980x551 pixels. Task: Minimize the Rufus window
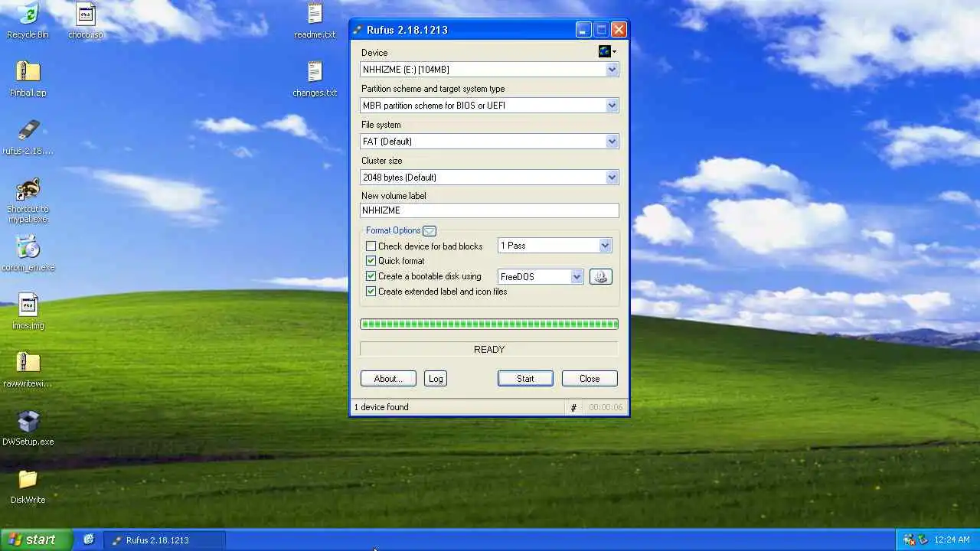point(583,30)
